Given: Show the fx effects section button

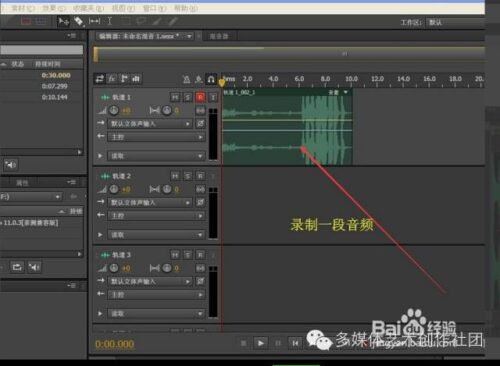Looking at the screenshot, I should point(112,79).
